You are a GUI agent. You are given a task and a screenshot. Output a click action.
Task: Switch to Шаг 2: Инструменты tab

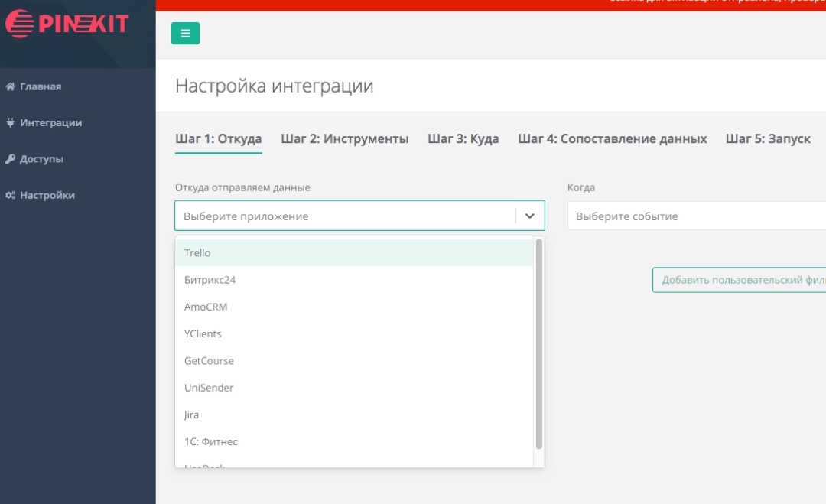point(344,138)
